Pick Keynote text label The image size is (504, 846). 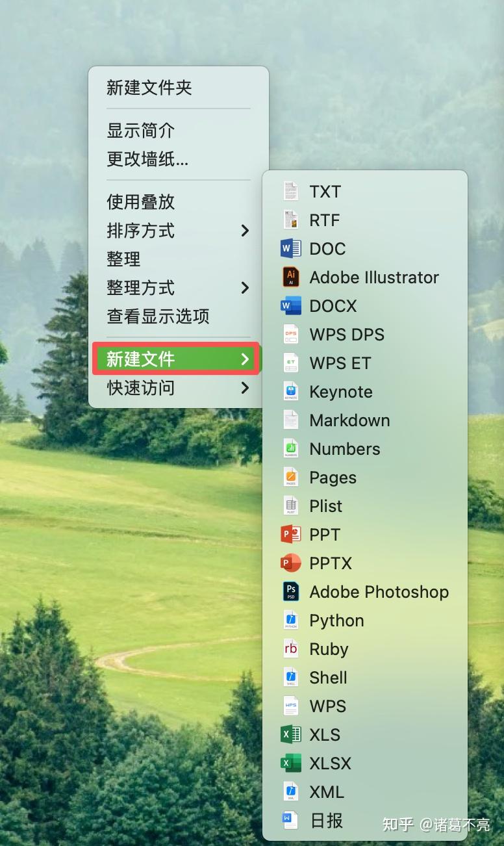[x=341, y=392]
